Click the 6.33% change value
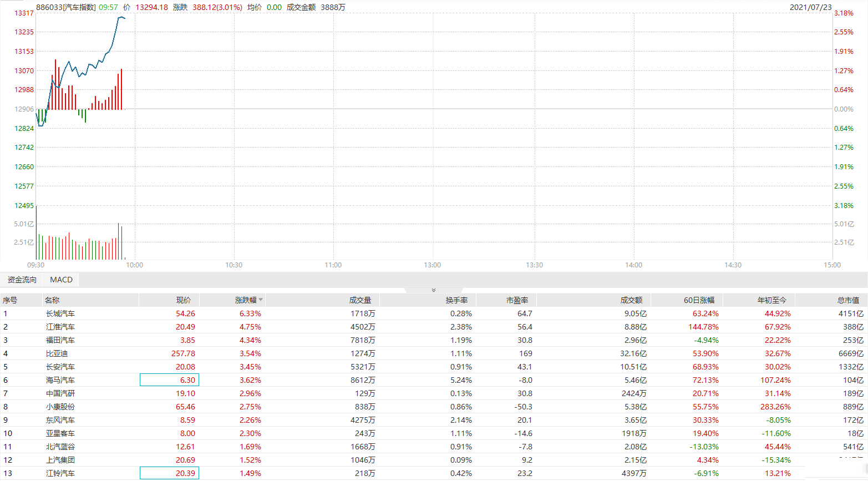Viewport: 868px width, 481px height. coord(250,313)
